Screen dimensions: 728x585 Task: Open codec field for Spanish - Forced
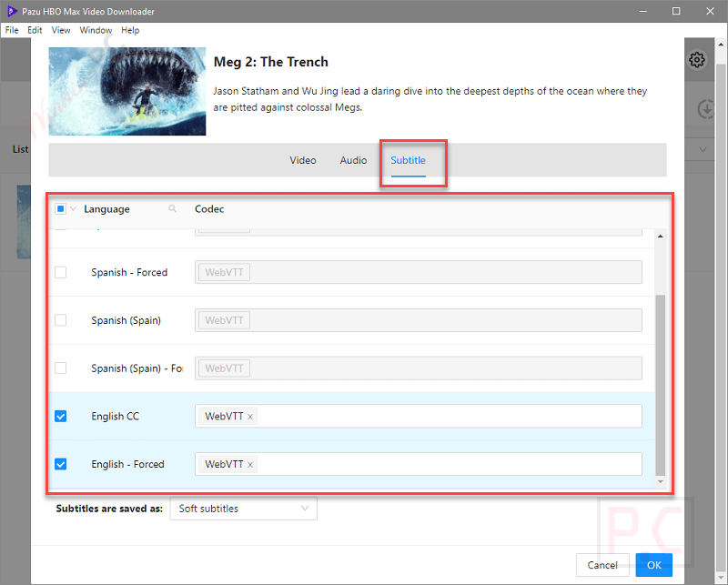(x=419, y=272)
